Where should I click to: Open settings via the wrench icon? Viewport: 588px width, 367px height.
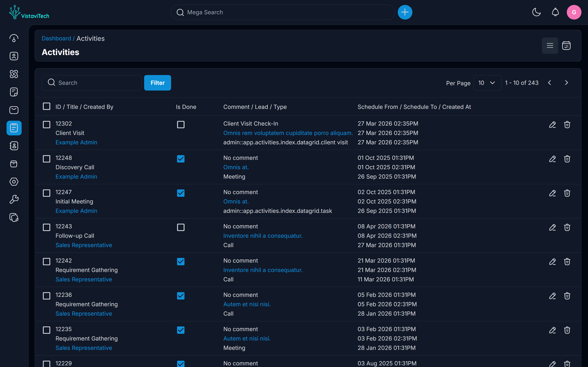point(14,199)
